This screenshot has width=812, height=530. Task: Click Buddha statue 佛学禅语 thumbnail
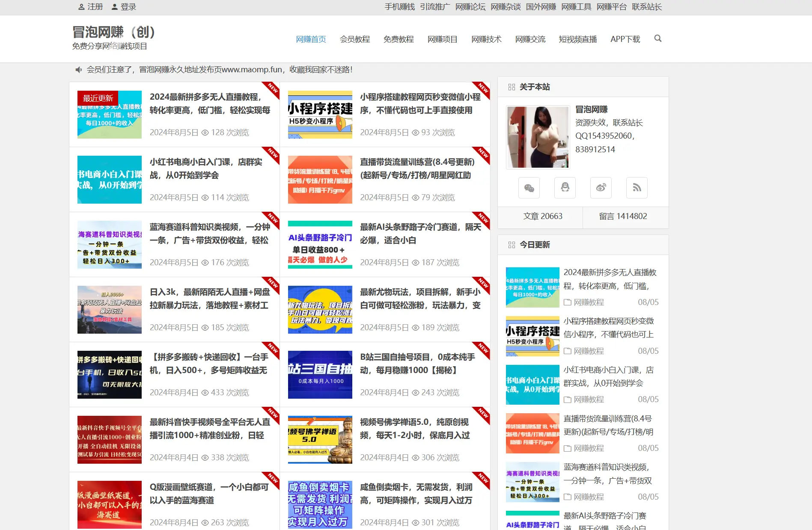click(x=320, y=440)
